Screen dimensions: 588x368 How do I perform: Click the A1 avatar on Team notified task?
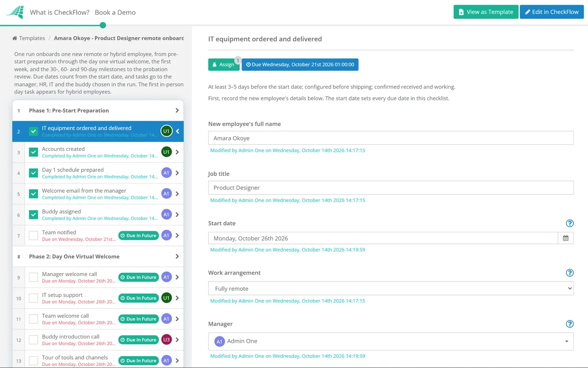pos(166,236)
